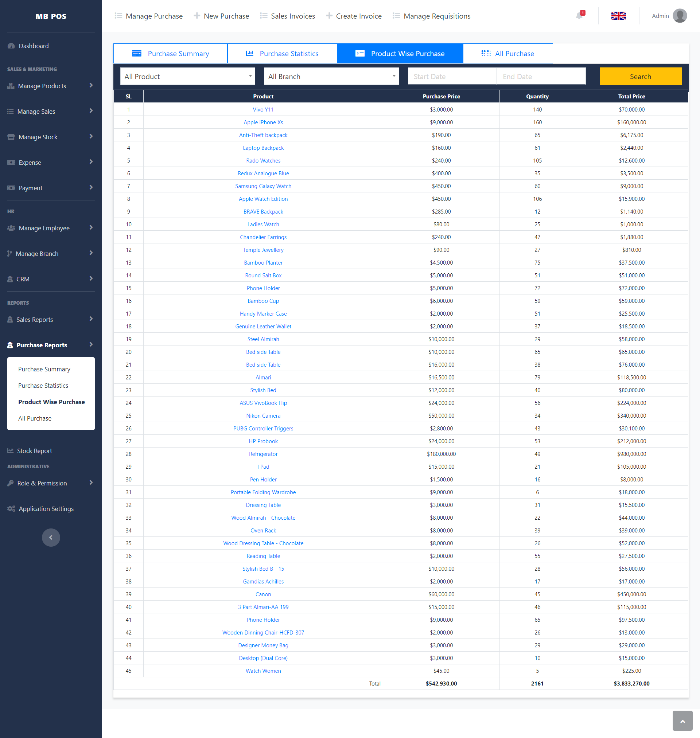
Task: Open the All Product dropdown
Action: tap(187, 77)
